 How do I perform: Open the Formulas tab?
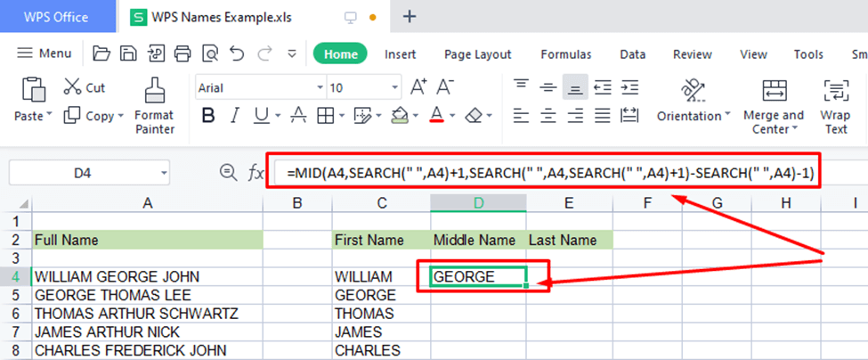565,54
